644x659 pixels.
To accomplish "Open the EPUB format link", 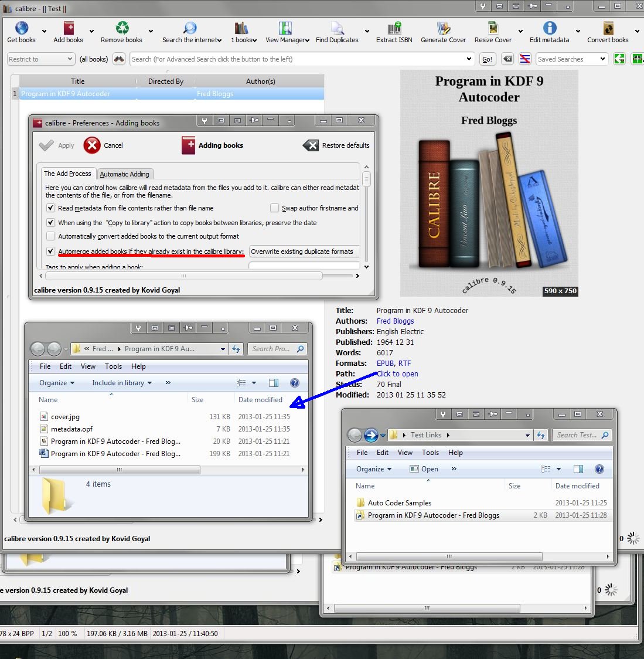I will [385, 363].
